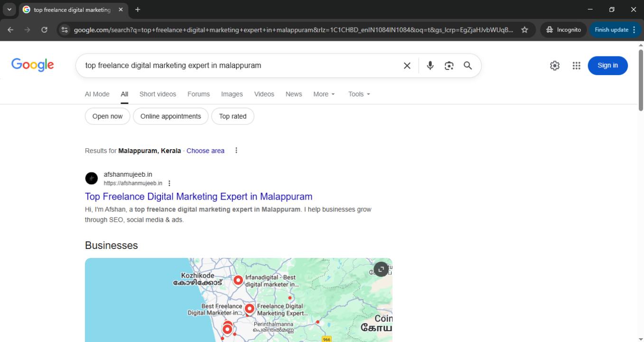Open the Top Freelance Digital Marketing Expert result

point(198,197)
